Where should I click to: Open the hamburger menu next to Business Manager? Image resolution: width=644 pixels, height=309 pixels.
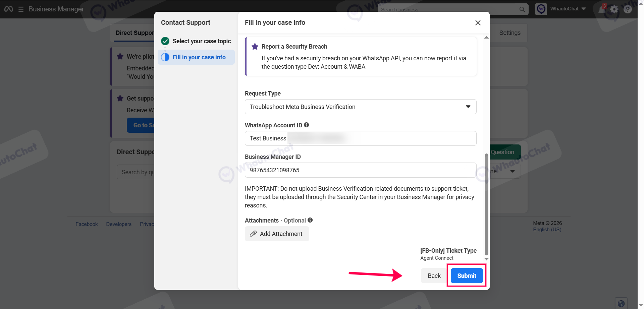click(x=21, y=9)
